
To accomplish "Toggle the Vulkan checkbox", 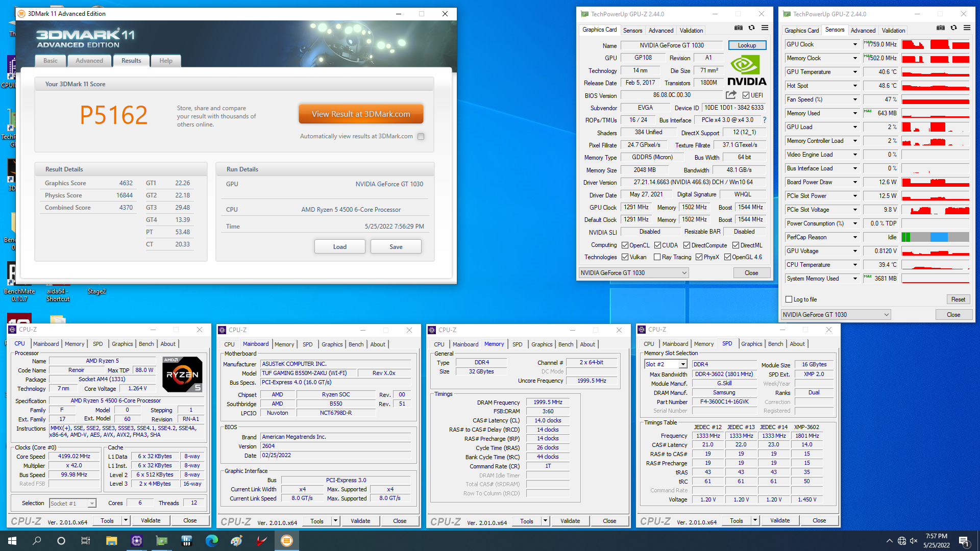I will [x=625, y=257].
